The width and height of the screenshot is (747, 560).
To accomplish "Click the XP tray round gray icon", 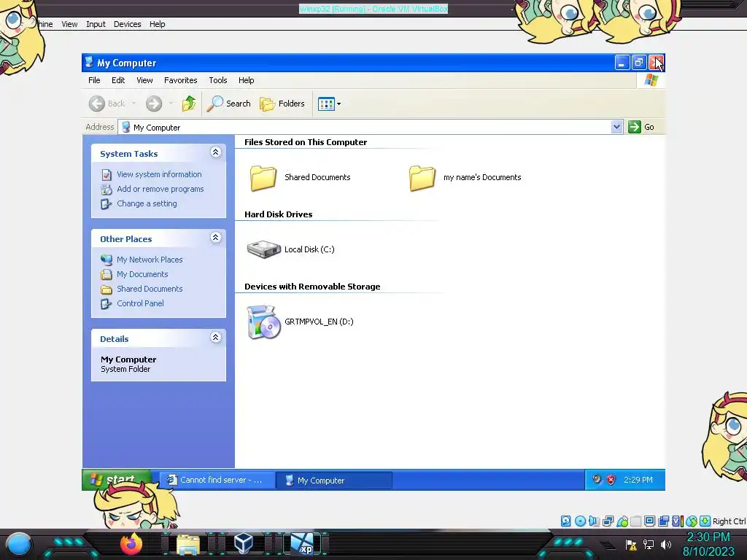I will point(597,479).
